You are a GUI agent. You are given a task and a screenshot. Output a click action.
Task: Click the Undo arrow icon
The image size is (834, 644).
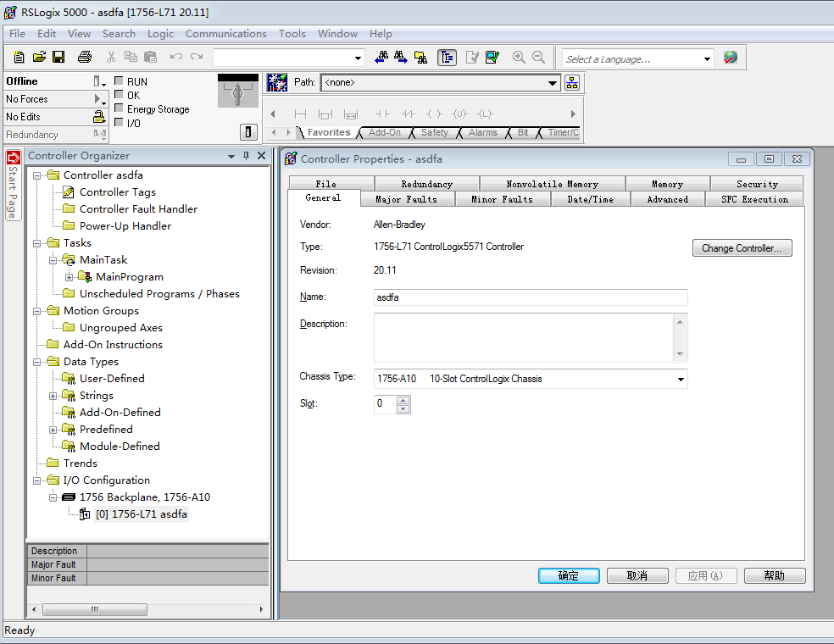(176, 57)
